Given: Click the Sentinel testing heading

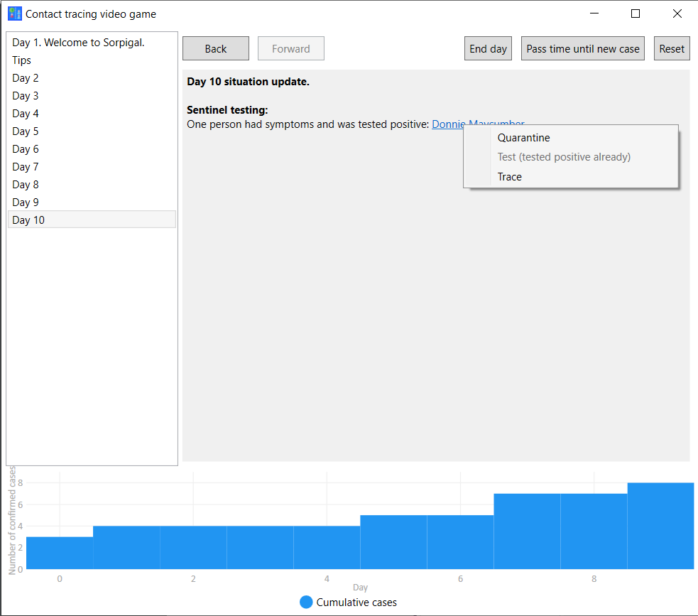Looking at the screenshot, I should pos(227,110).
